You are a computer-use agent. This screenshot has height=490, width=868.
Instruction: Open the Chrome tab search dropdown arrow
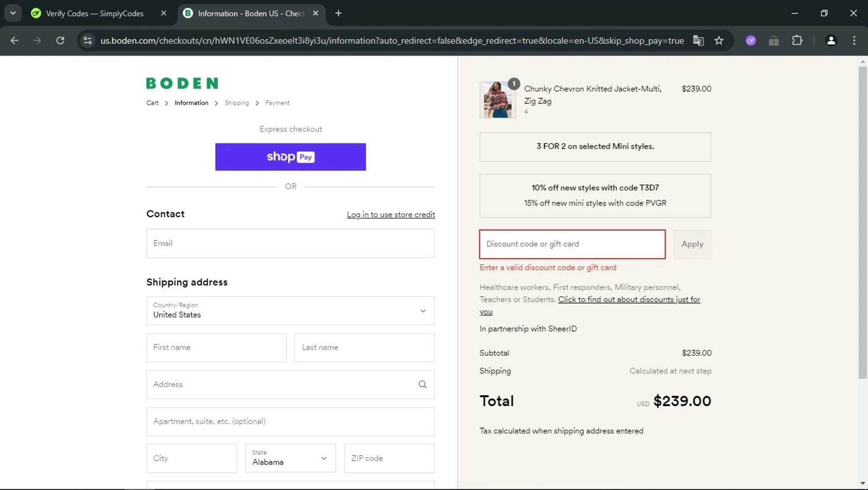click(x=13, y=13)
